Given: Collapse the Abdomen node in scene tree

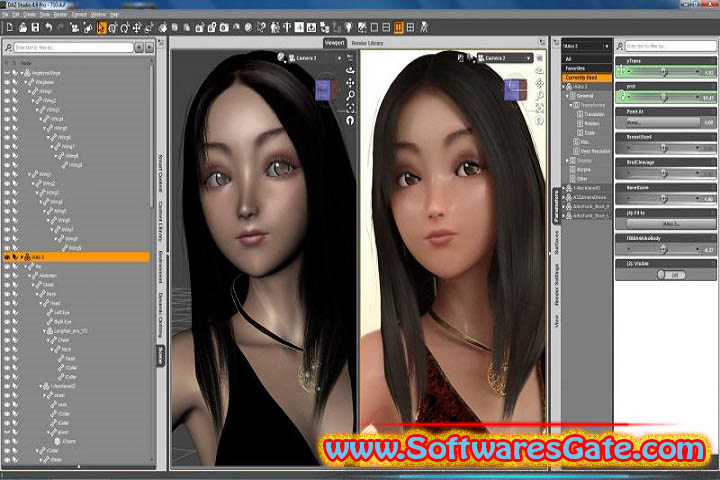Looking at the screenshot, I should (x=29, y=276).
